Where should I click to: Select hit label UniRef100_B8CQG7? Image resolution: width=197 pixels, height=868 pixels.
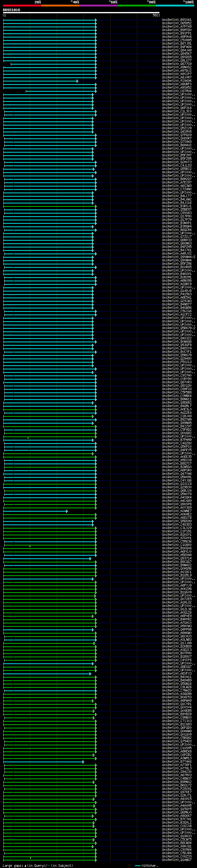(176, 562)
